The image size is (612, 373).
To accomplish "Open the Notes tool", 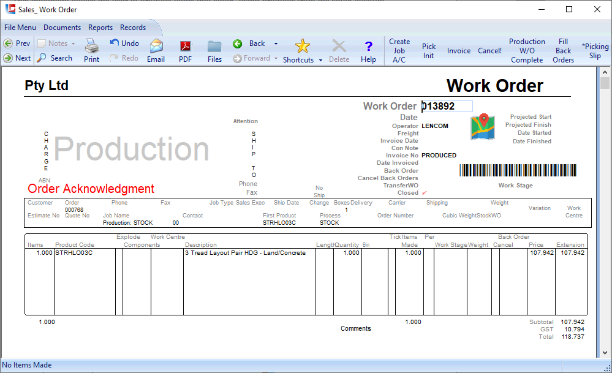I will point(53,43).
